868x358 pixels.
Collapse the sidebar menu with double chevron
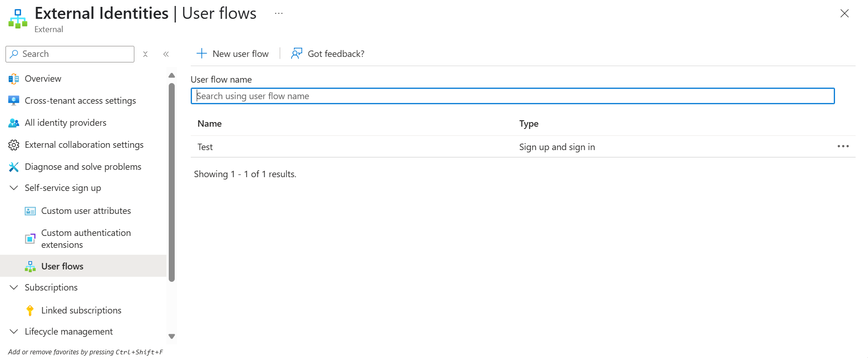pos(166,54)
